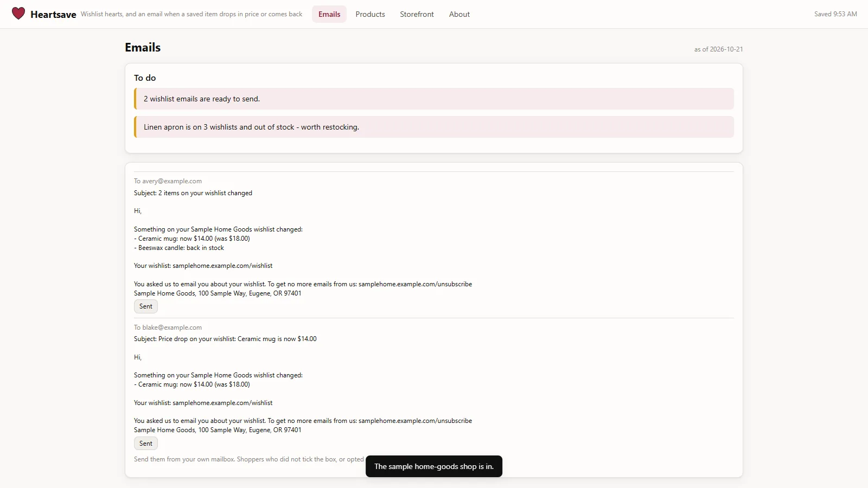Click recipient 'To blake@example.com'
This screenshot has width=868, height=488.
point(168,328)
